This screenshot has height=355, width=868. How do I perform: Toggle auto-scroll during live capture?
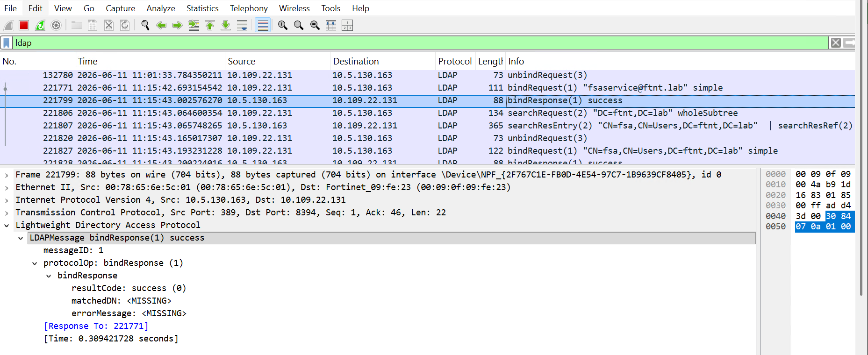242,25
